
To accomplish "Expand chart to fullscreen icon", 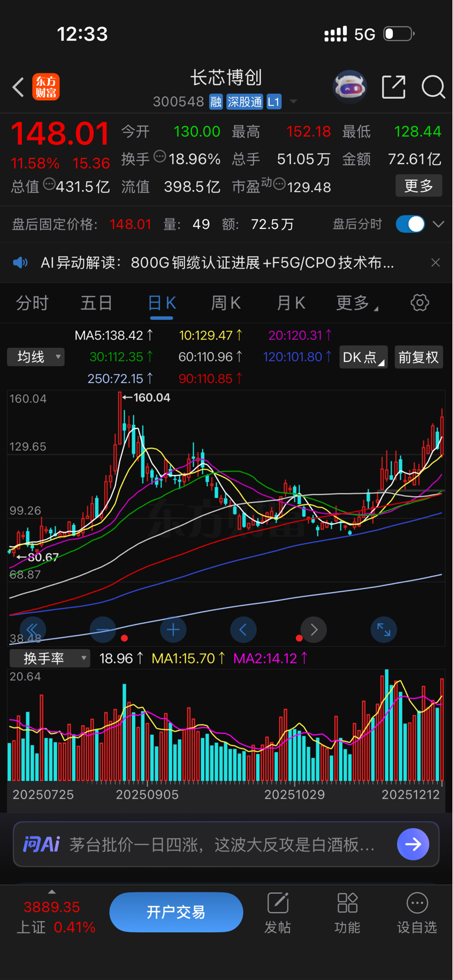I will pos(384,630).
